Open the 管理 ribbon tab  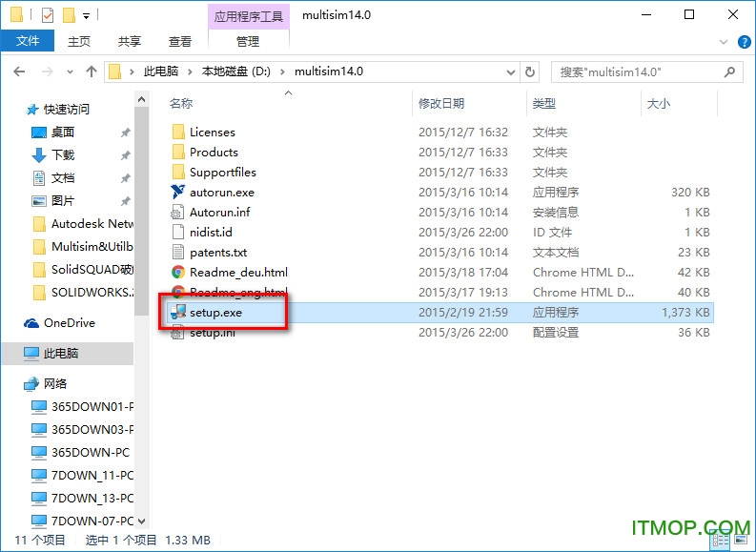[248, 41]
